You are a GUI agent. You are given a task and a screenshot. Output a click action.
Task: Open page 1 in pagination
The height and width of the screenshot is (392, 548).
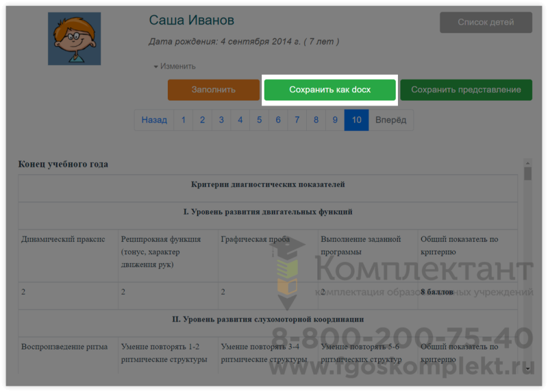coord(183,120)
